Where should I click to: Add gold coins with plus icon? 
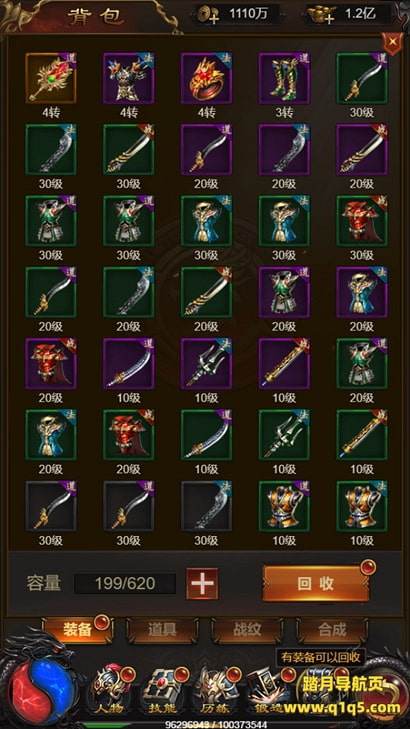tap(205, 15)
